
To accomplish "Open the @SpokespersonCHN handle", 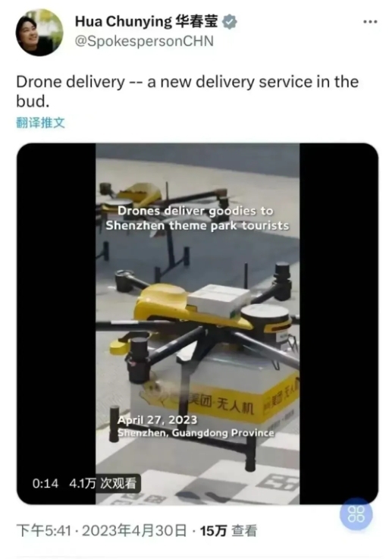I will (144, 41).
